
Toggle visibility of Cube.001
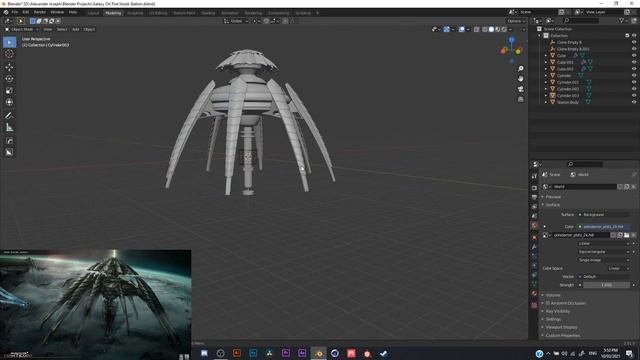634,62
